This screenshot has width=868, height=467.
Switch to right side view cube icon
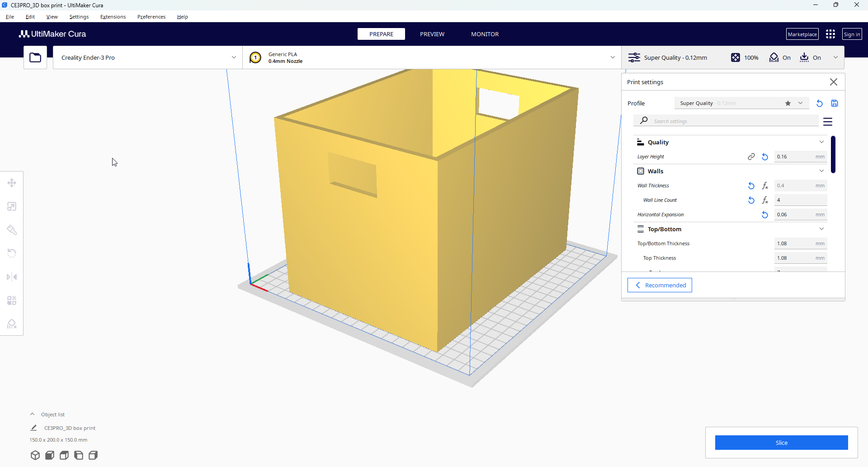tap(93, 455)
